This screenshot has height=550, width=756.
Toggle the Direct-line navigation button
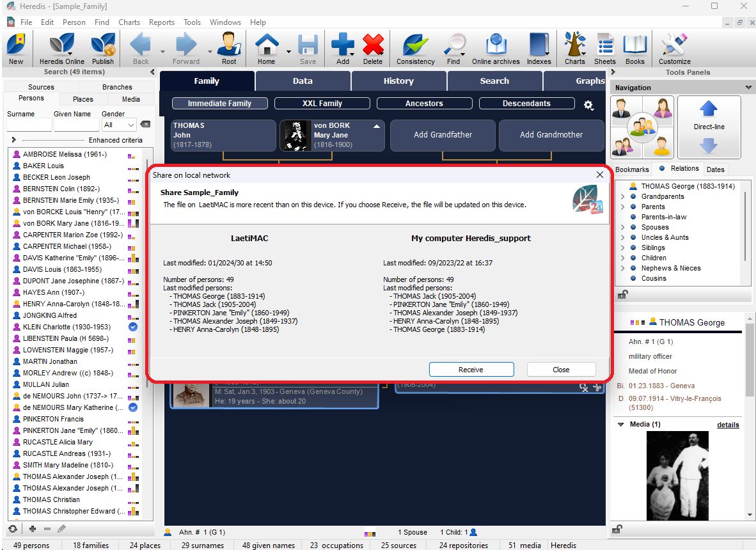point(709,127)
